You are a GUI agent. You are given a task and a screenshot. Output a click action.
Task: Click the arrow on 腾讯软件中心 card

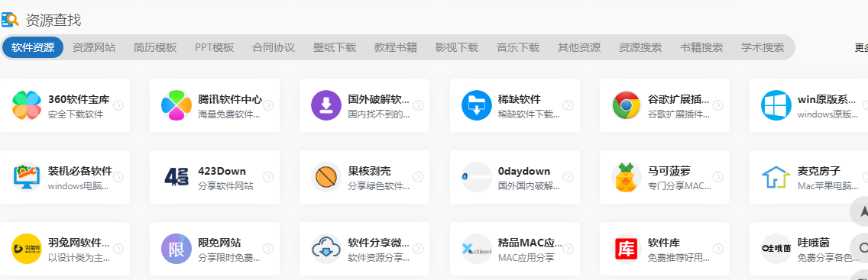pos(268,105)
